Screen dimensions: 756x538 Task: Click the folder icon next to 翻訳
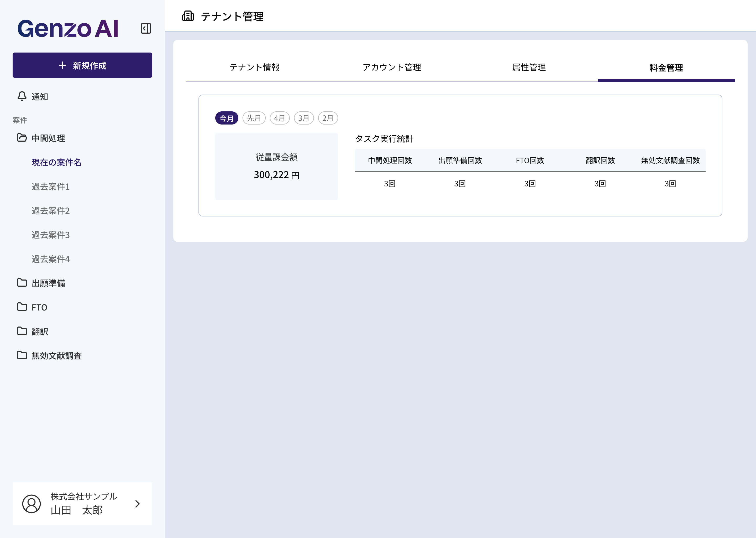click(22, 331)
